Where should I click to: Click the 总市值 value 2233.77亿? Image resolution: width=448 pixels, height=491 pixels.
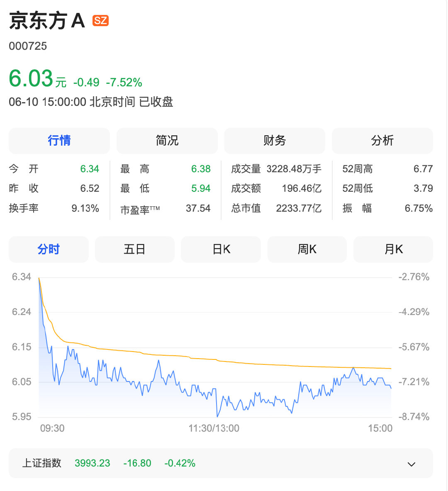(299, 208)
